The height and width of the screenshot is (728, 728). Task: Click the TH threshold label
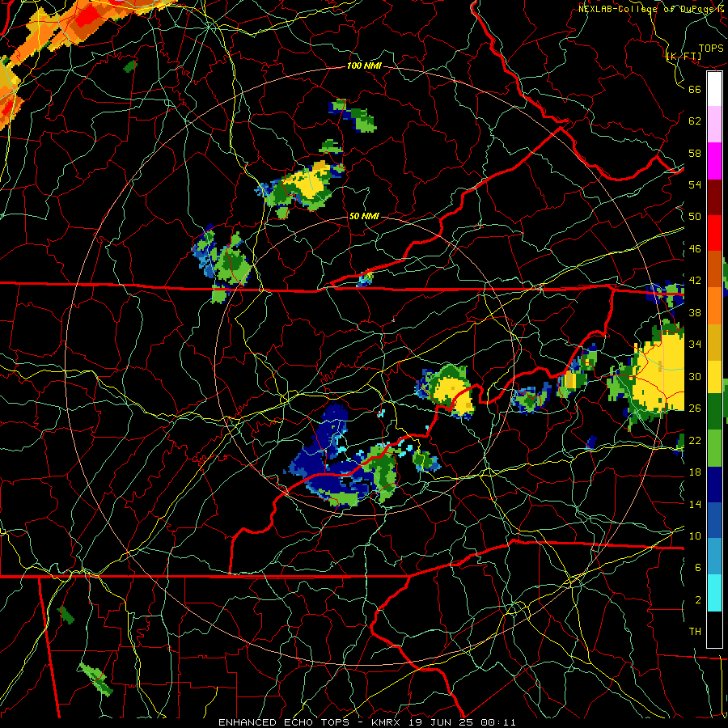coord(695,632)
